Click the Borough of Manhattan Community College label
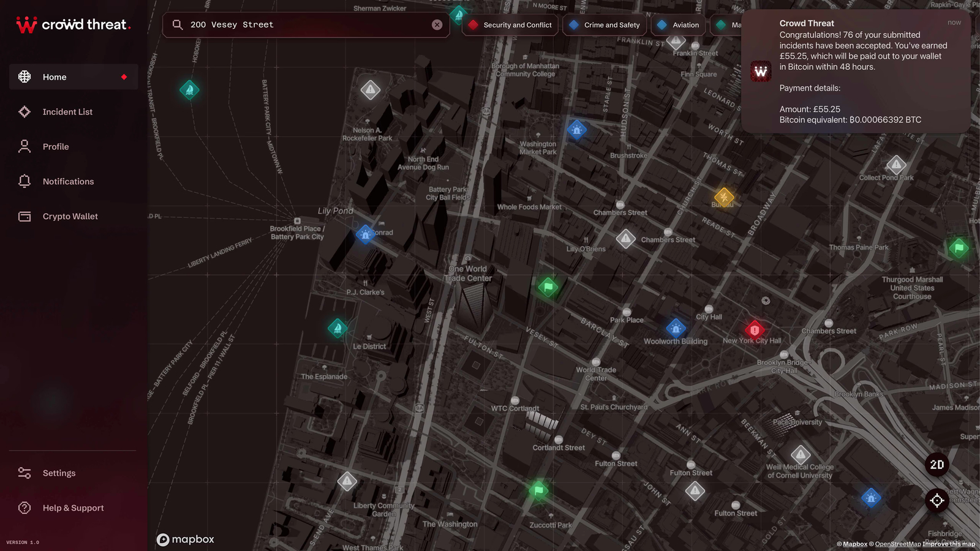This screenshot has height=551, width=980. click(x=526, y=70)
